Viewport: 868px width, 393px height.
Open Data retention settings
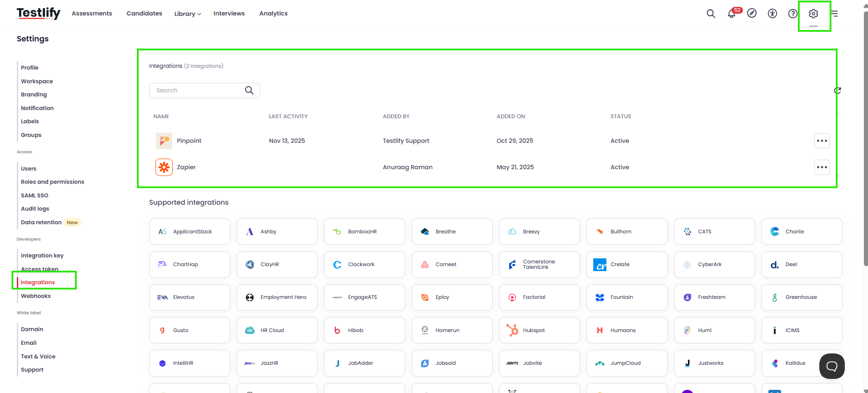pyautogui.click(x=41, y=222)
